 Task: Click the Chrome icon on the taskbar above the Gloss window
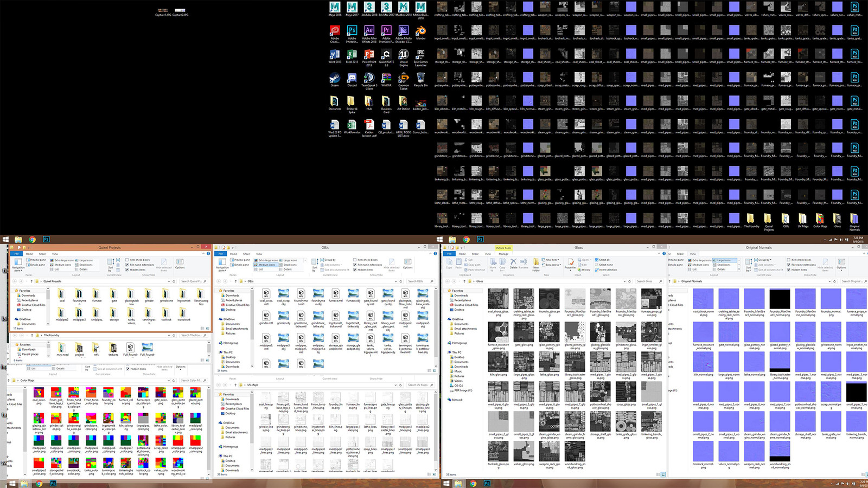(467, 239)
